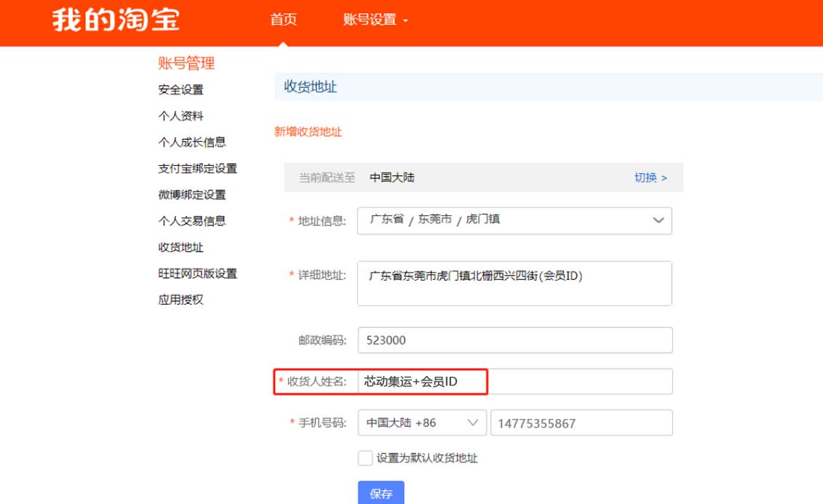Click the 新增收货地址 text

click(x=308, y=132)
